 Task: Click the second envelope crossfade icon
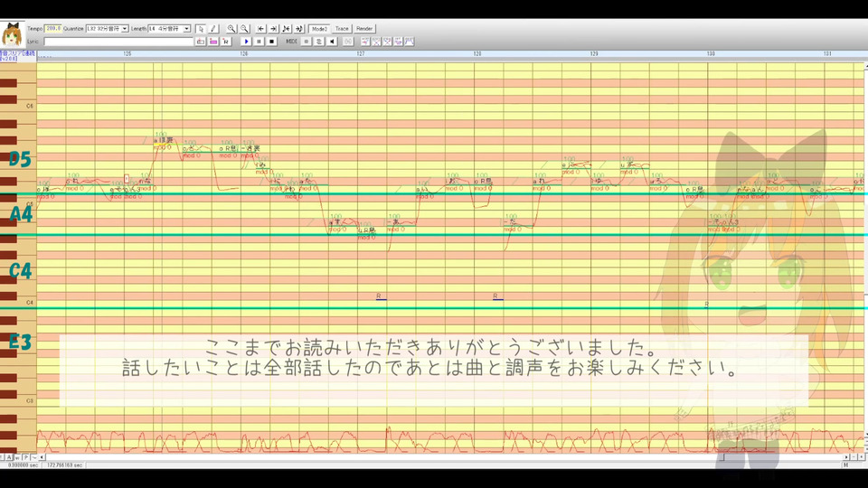(x=376, y=42)
